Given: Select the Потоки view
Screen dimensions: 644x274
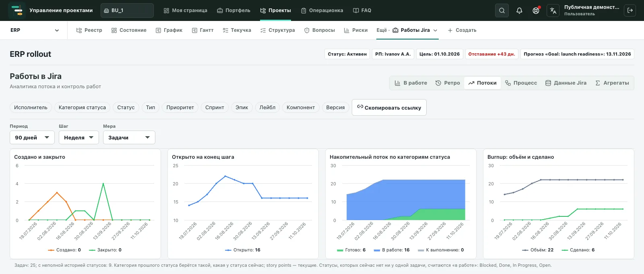Looking at the screenshot, I should 483,83.
